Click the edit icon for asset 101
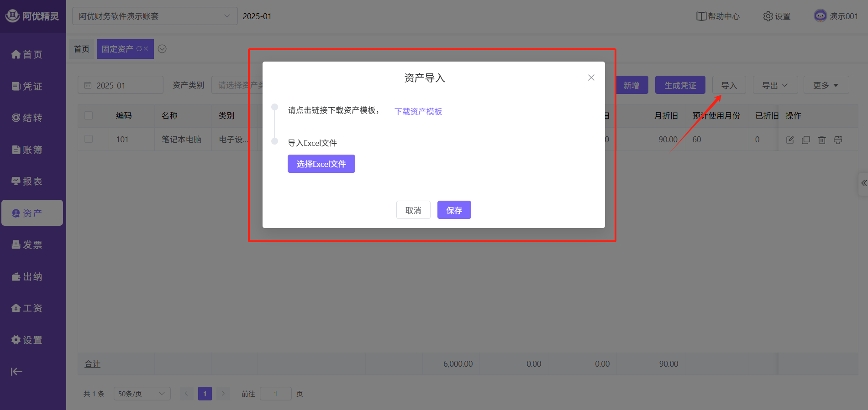 pos(790,140)
